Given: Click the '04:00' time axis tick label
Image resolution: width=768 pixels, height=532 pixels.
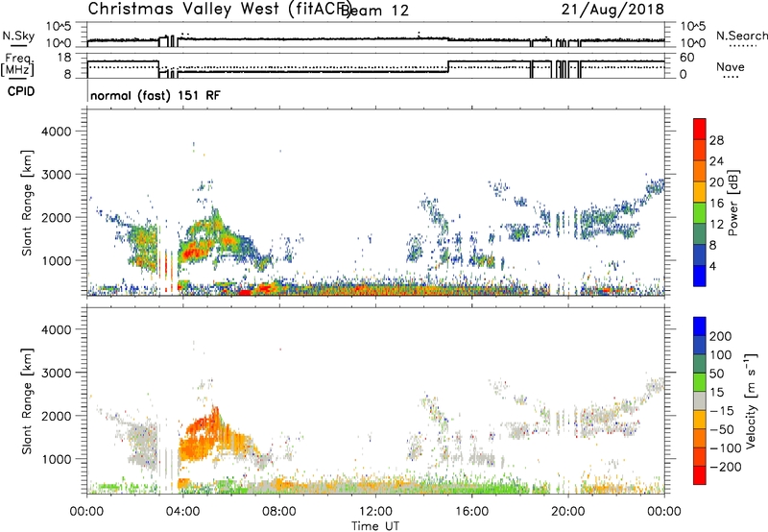Looking at the screenshot, I should tap(183, 512).
